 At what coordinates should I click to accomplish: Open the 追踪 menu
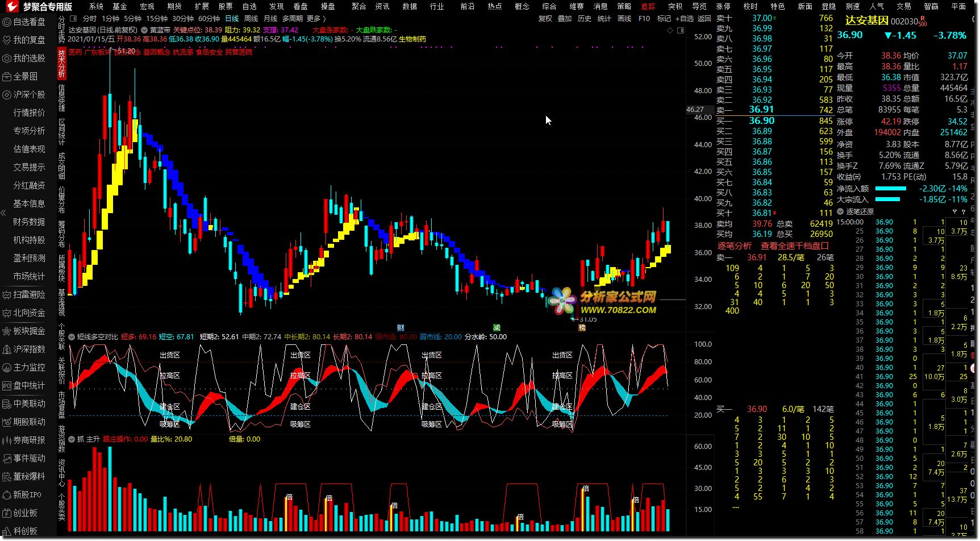[x=648, y=6]
